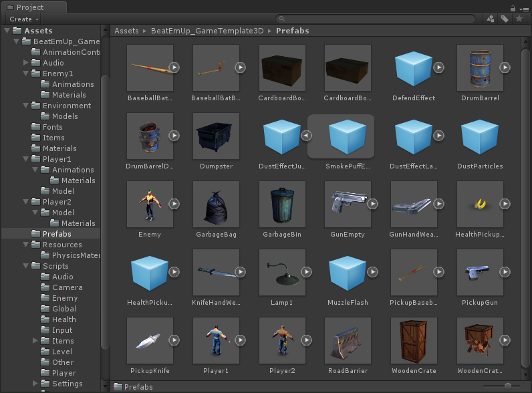
Task: Collapse the Enemy1 folder
Action: [26, 74]
